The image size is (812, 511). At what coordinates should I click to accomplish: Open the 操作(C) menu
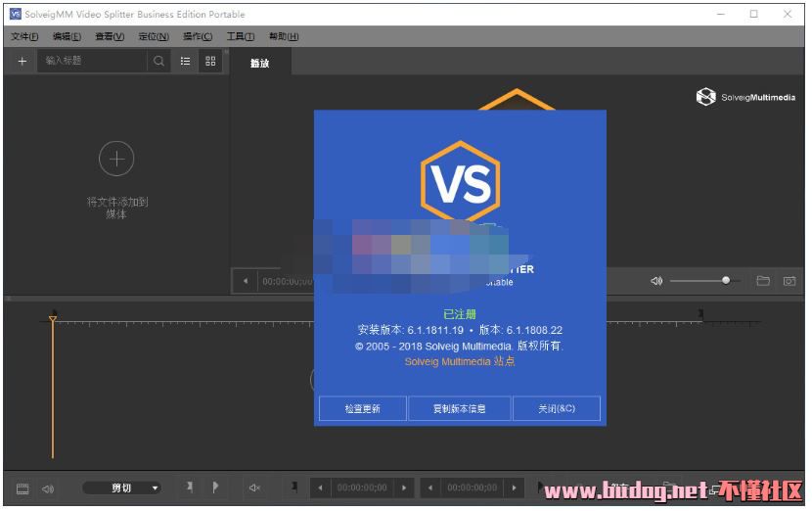(198, 37)
